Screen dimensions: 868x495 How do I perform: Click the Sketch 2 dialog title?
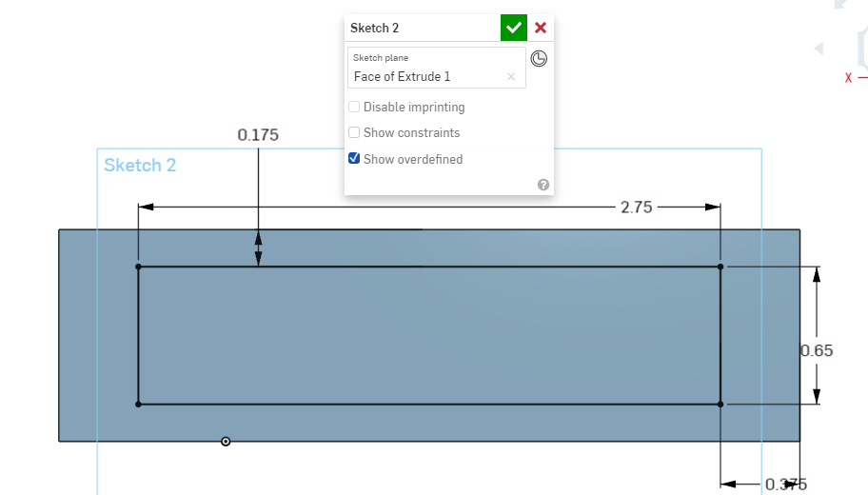[x=375, y=28]
